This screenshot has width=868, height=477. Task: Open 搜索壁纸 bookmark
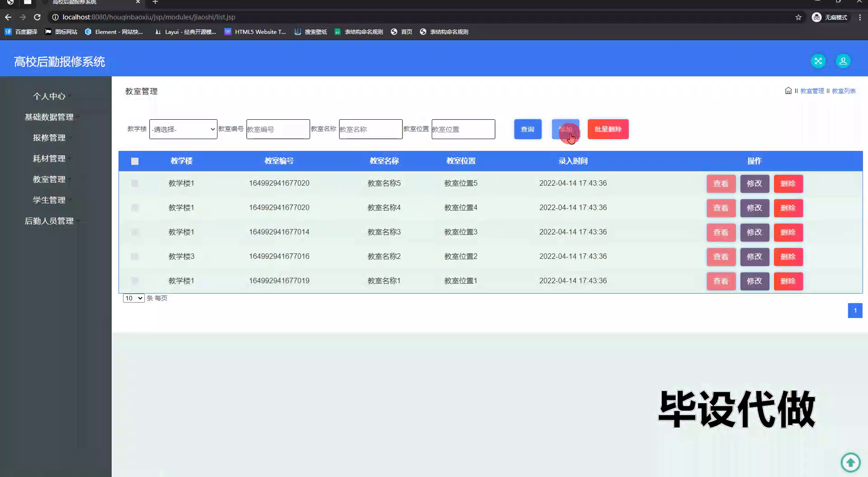(x=311, y=32)
